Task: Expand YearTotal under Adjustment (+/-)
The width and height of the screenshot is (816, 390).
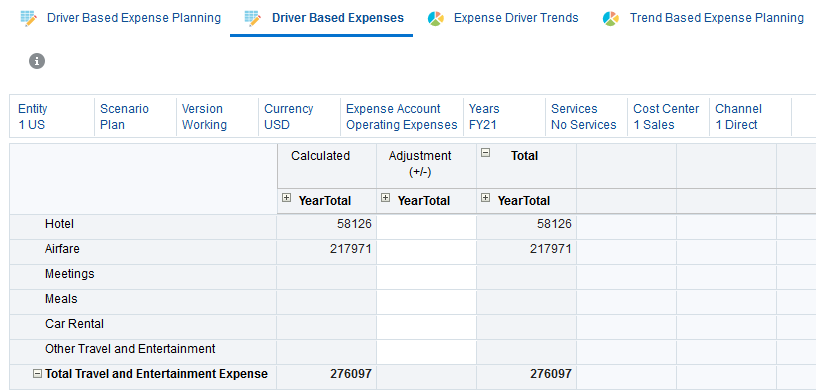Action: pyautogui.click(x=385, y=197)
